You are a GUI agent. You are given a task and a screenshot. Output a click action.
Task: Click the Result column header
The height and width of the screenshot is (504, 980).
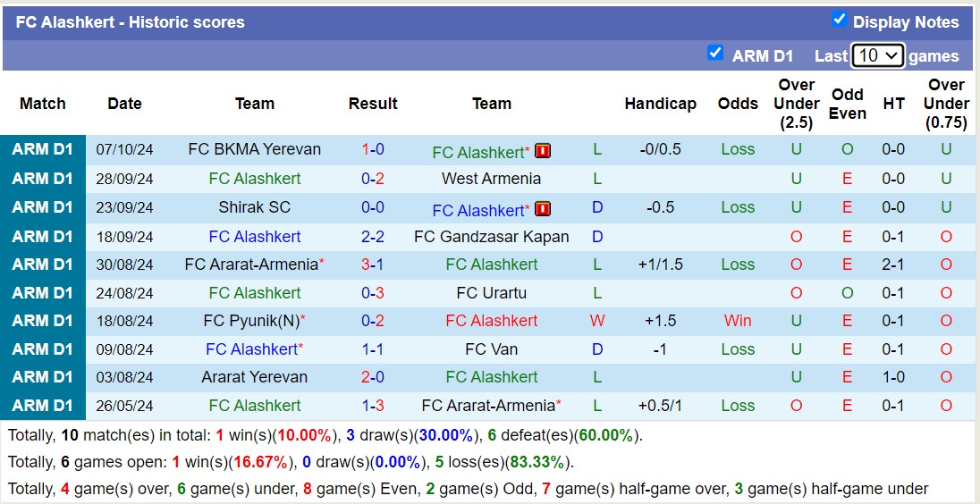[373, 104]
